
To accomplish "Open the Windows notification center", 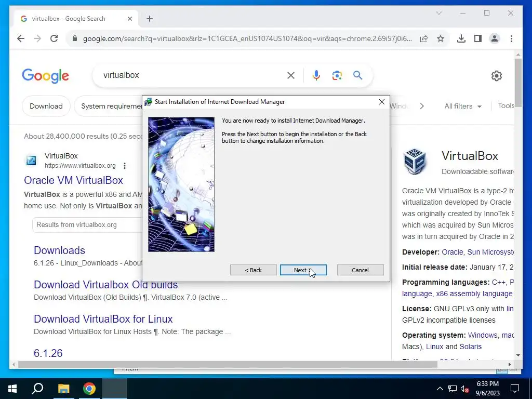I will 515,389.
